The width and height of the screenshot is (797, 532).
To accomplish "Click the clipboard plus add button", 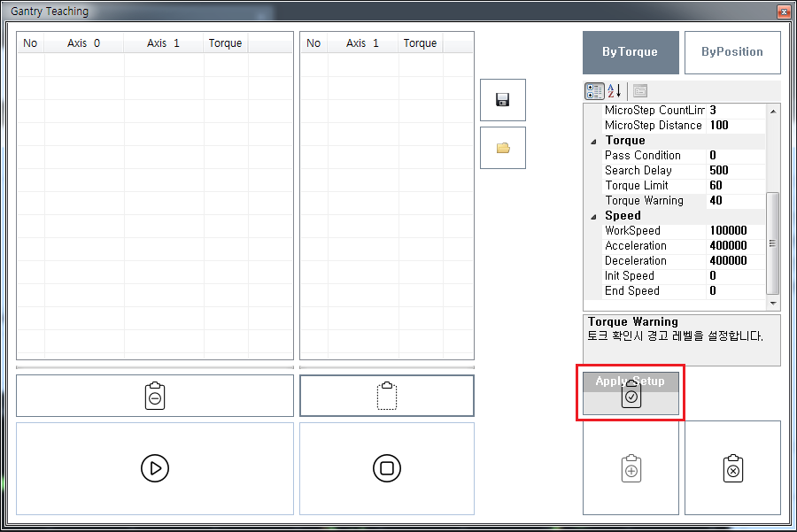I will [x=631, y=468].
